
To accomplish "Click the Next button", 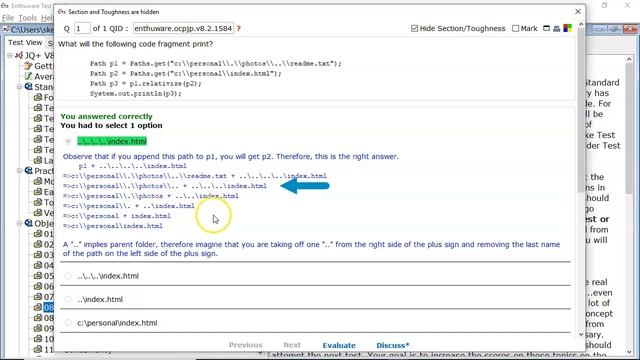I will pos(292,345).
